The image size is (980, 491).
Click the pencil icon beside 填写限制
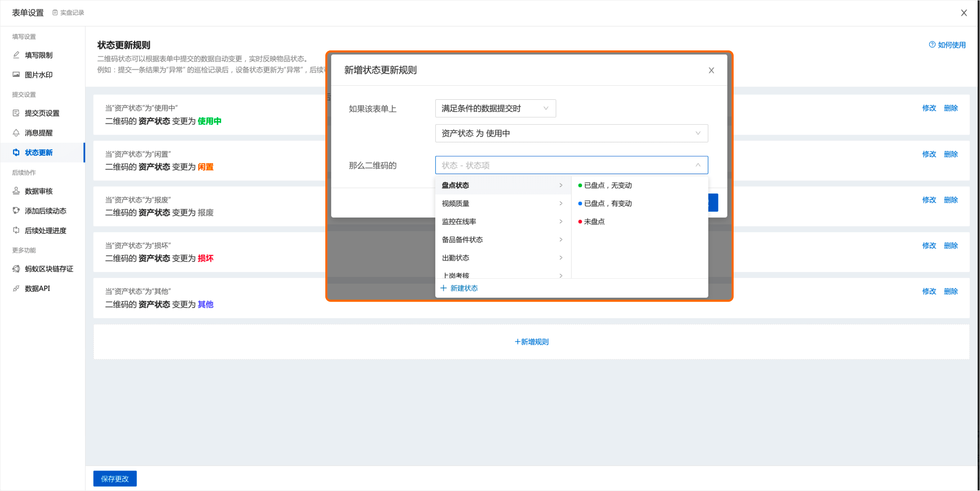(16, 55)
